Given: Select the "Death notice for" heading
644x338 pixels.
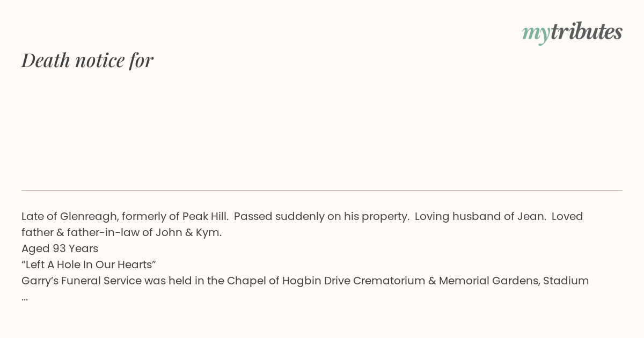Looking at the screenshot, I should tap(87, 60).
